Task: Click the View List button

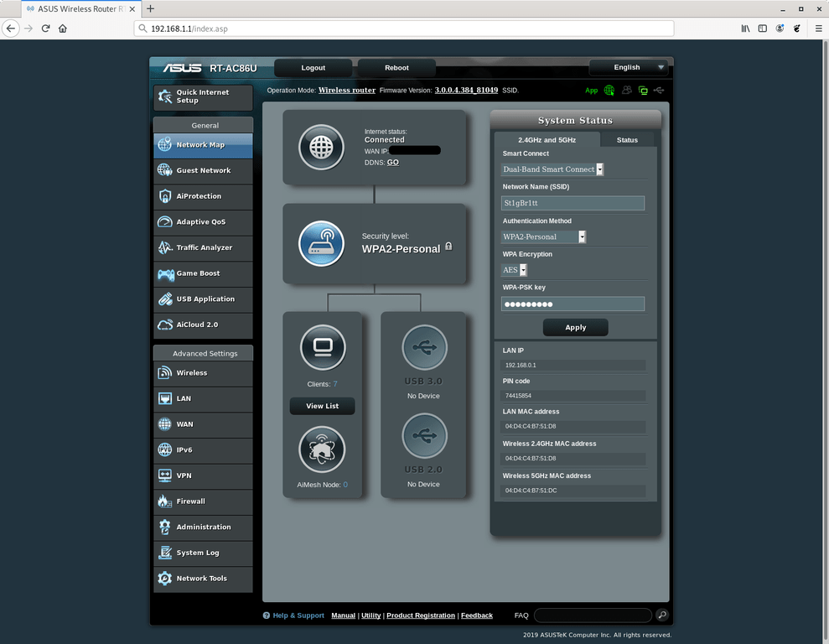Action: (323, 406)
